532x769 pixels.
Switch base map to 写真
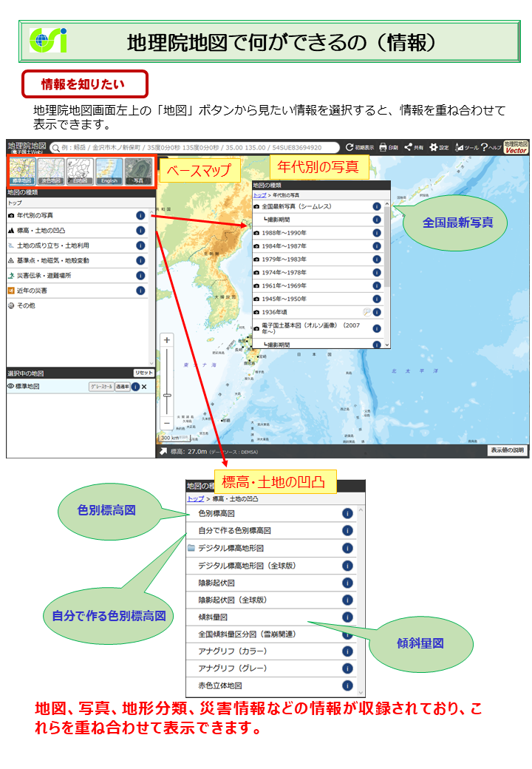click(138, 171)
